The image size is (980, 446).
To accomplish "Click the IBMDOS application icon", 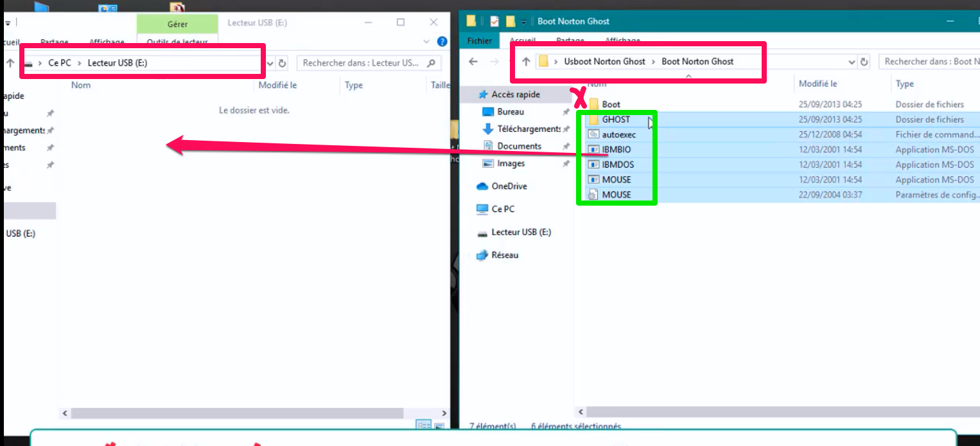I will point(593,165).
